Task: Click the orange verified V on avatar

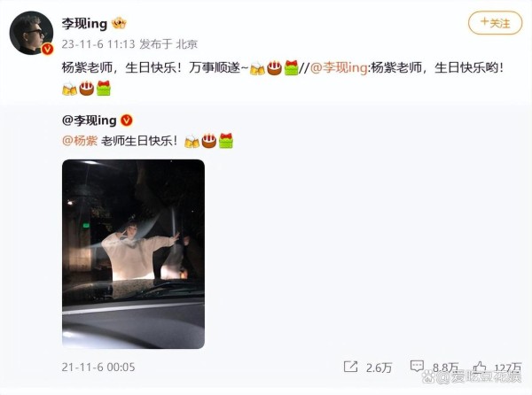Action: (47, 49)
